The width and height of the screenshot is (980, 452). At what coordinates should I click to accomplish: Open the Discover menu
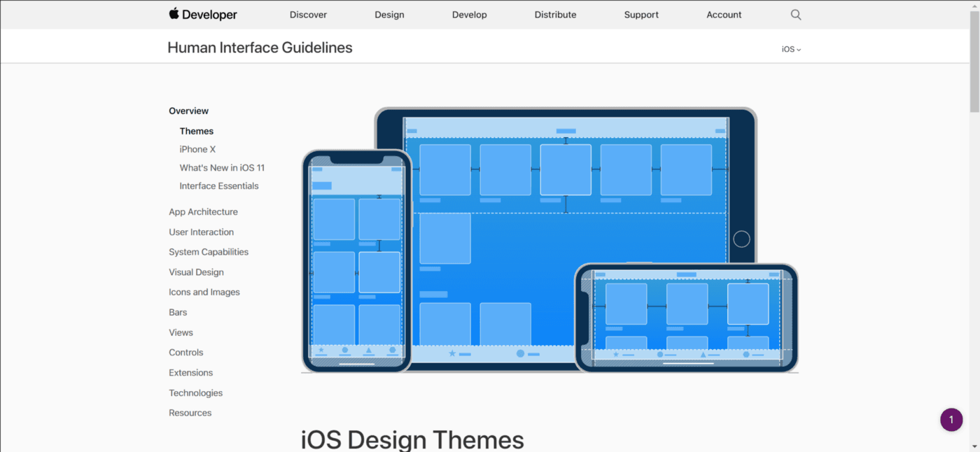coord(308,15)
